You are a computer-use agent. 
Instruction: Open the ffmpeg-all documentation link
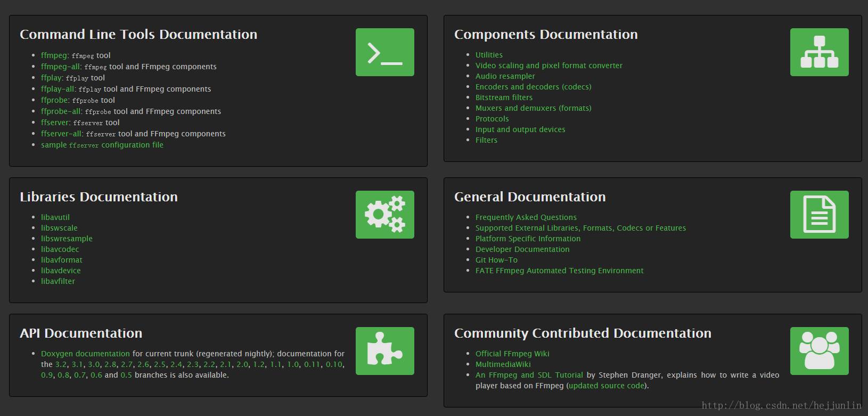(x=60, y=67)
